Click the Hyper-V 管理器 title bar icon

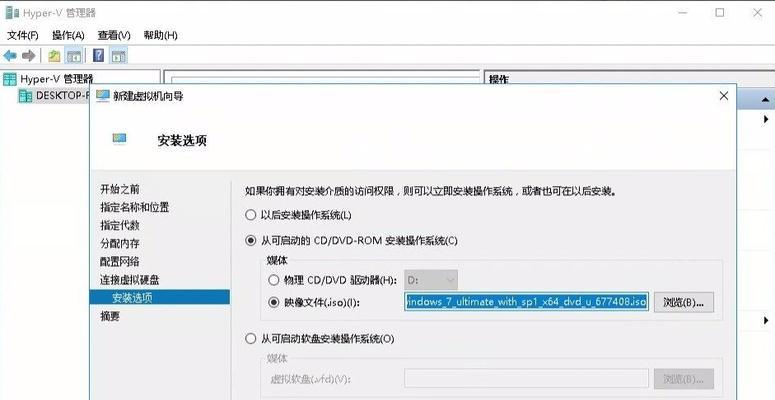pyautogui.click(x=12, y=13)
